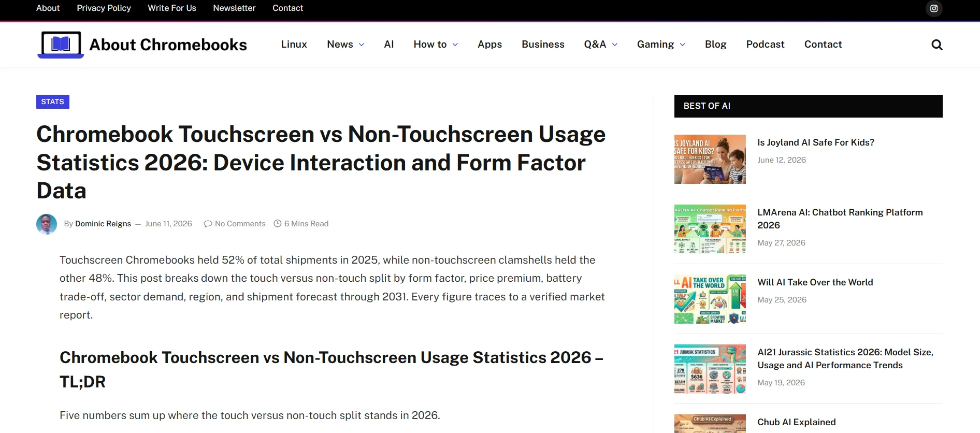Open the Newsletter link
The height and width of the screenshot is (433, 980).
(x=234, y=8)
